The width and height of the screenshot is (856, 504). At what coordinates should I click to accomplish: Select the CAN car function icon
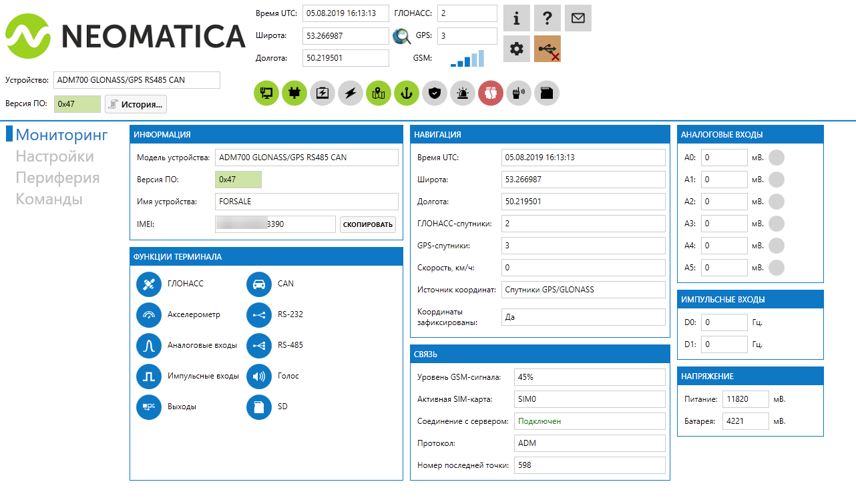[x=259, y=284]
